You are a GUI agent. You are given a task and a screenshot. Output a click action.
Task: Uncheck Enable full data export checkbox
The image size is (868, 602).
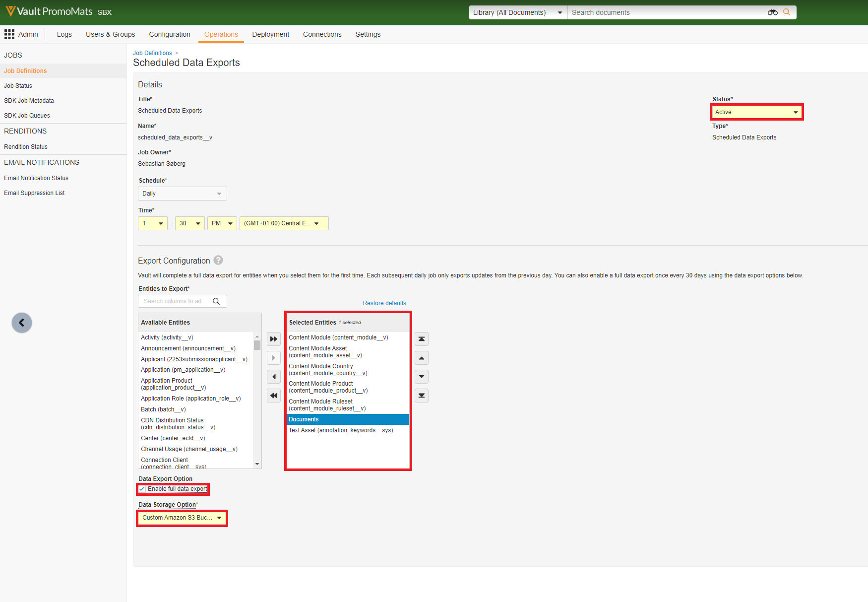pyautogui.click(x=142, y=489)
